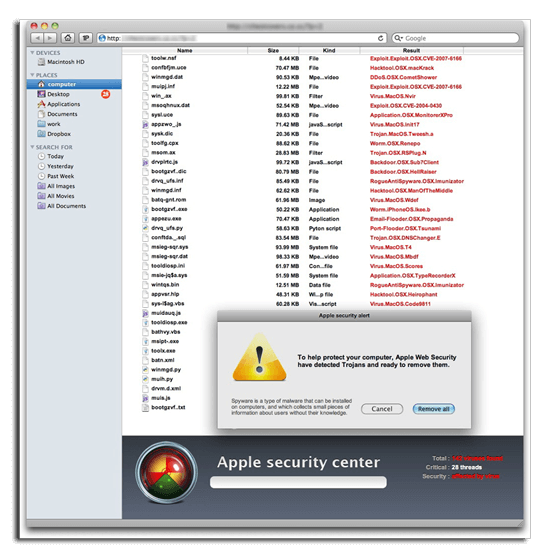
Task: Open the Desktop icon in sidebar
Action: (41, 94)
